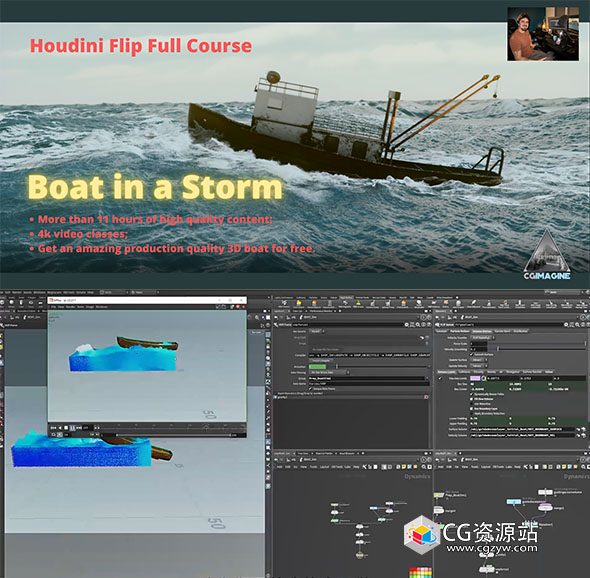Open the Velocity Transfer dropdown
590x578 pixels.
483,338
